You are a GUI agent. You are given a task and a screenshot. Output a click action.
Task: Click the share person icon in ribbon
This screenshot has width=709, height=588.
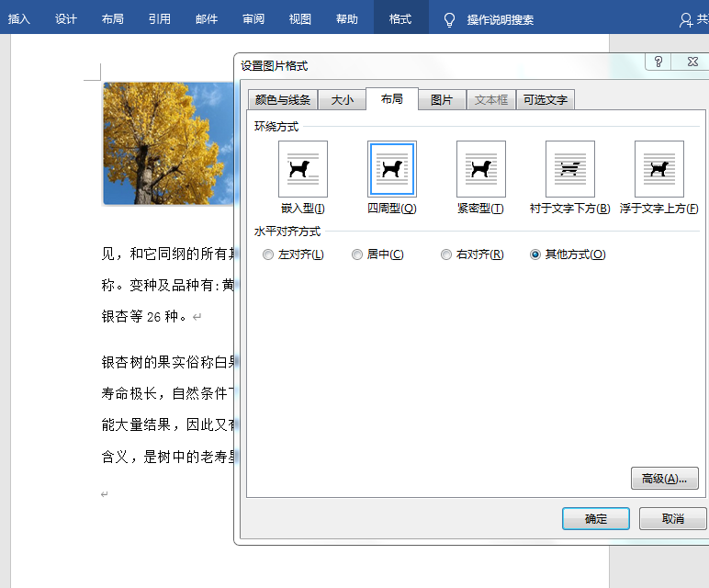(686, 20)
